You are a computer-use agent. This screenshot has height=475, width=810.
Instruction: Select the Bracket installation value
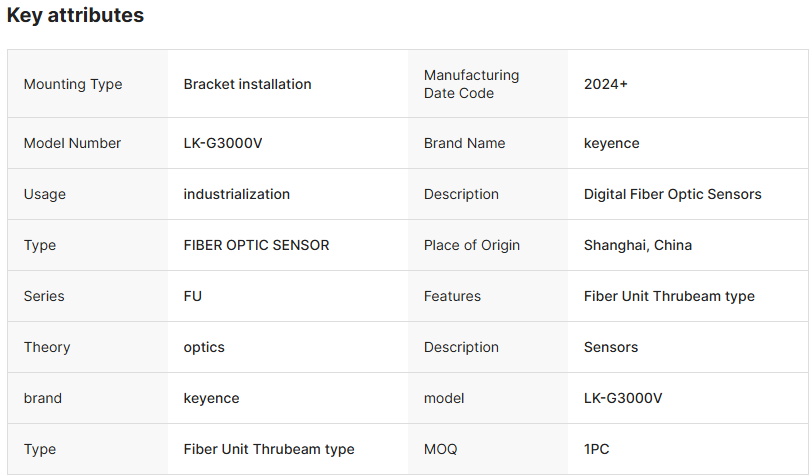247,84
